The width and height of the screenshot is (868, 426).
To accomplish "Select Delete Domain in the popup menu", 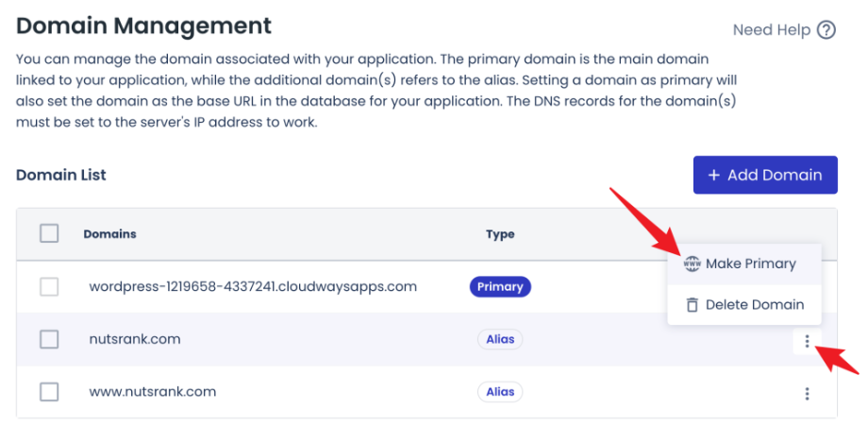I will point(754,304).
